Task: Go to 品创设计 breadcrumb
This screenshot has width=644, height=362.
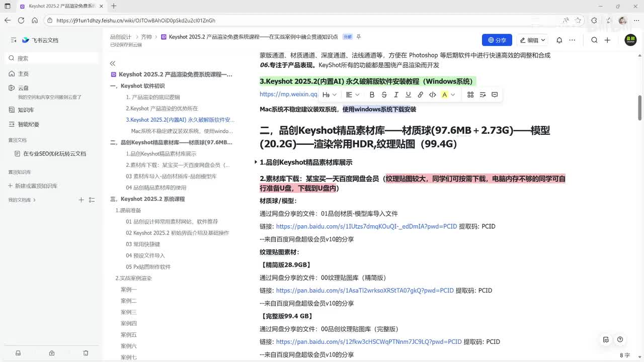Action: pos(121,37)
